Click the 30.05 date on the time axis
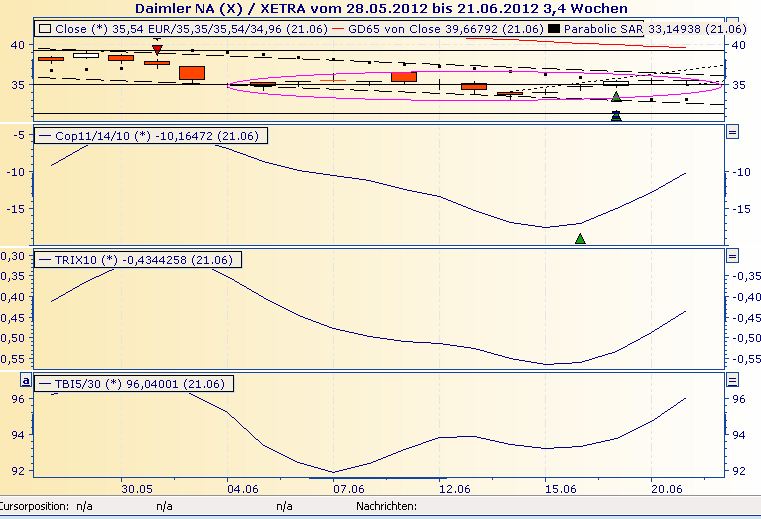 pos(137,488)
